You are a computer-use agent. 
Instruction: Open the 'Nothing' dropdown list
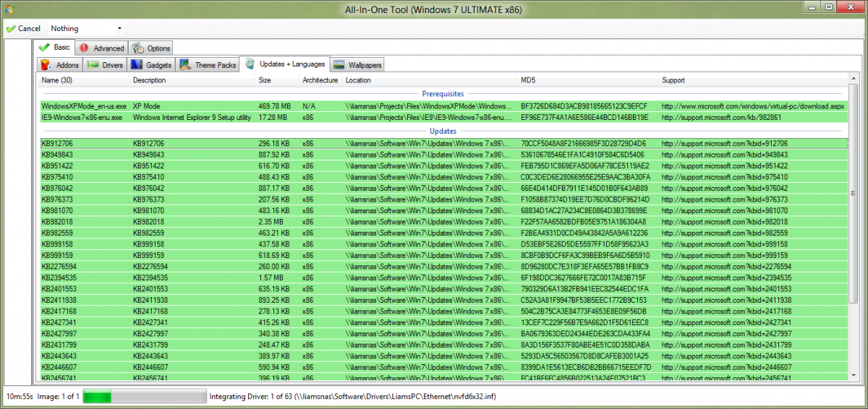[119, 29]
